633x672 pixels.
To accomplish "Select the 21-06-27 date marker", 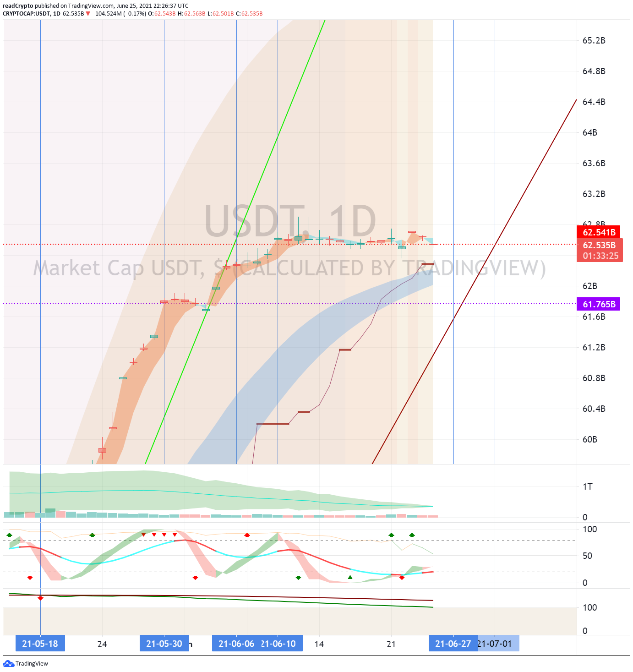I will point(453,643).
